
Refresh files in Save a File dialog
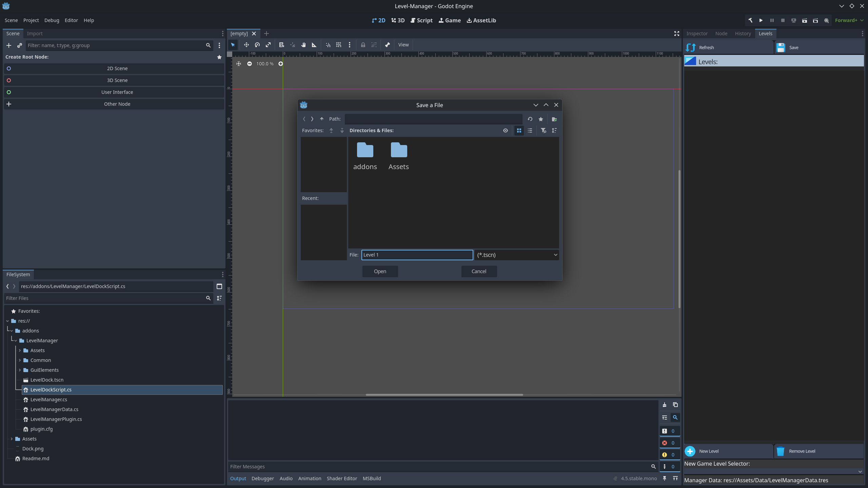(530, 119)
